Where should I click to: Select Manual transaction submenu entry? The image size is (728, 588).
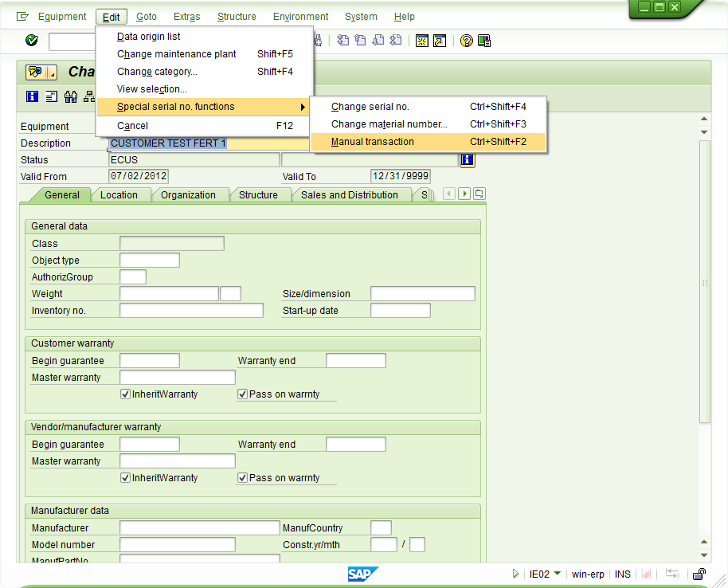pos(428,142)
